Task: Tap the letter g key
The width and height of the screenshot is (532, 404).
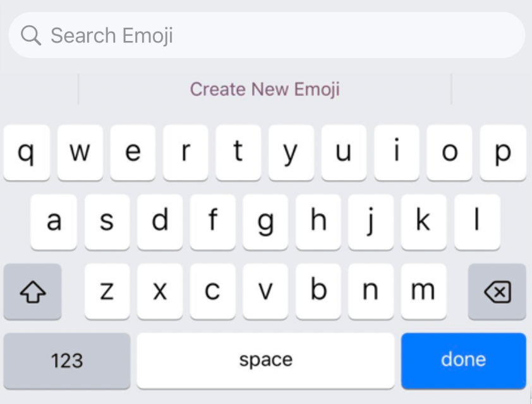Action: coord(265,222)
